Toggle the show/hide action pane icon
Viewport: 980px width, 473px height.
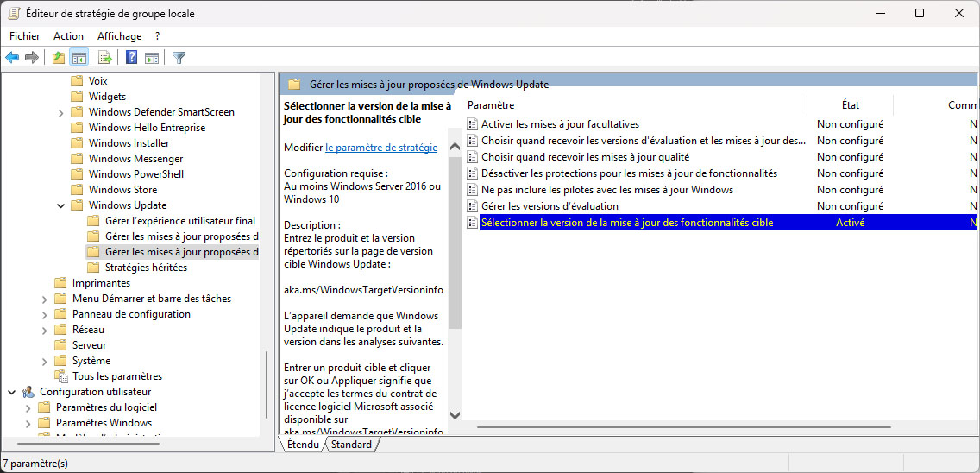(x=152, y=58)
